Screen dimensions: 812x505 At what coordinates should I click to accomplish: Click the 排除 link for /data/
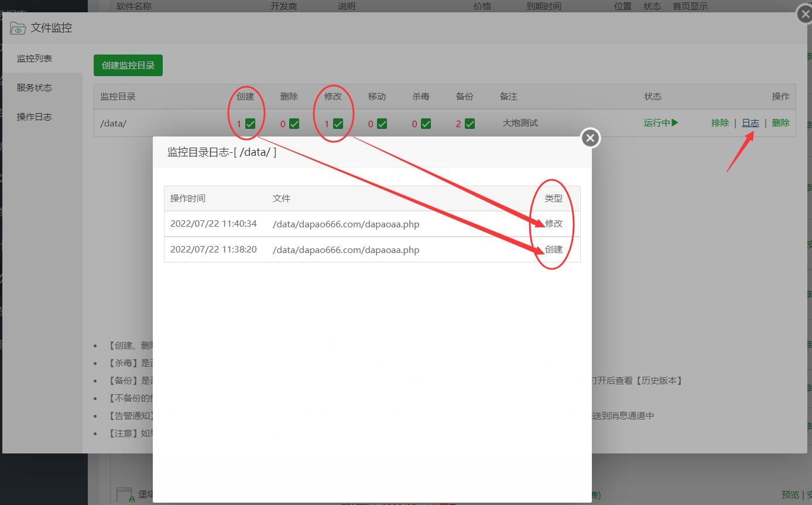[x=720, y=123]
